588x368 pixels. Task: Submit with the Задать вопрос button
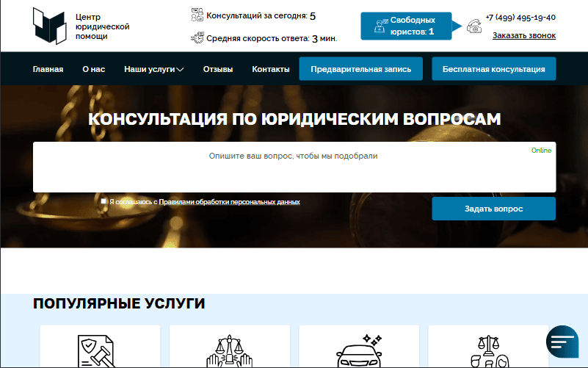493,209
